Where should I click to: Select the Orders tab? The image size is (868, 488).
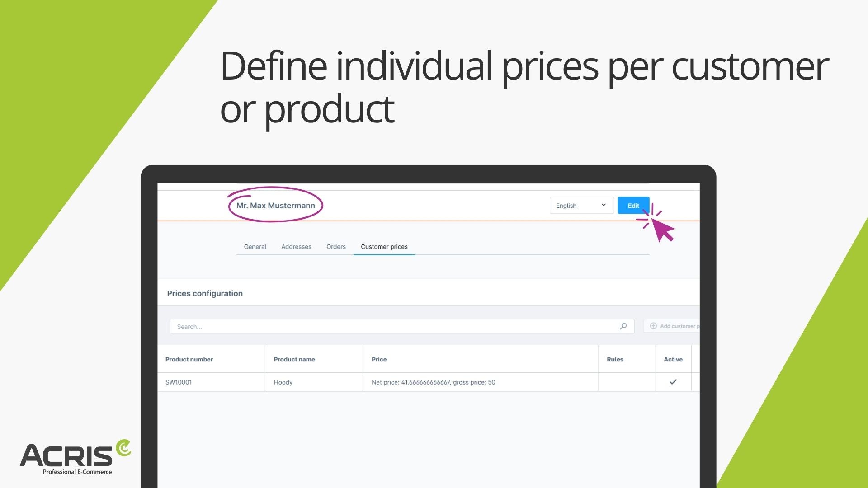[336, 247]
